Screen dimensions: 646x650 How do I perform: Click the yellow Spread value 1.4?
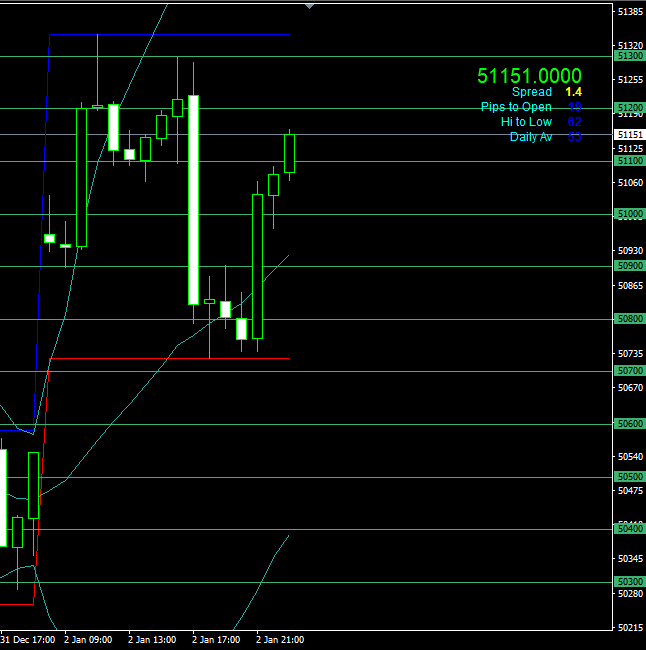click(573, 92)
